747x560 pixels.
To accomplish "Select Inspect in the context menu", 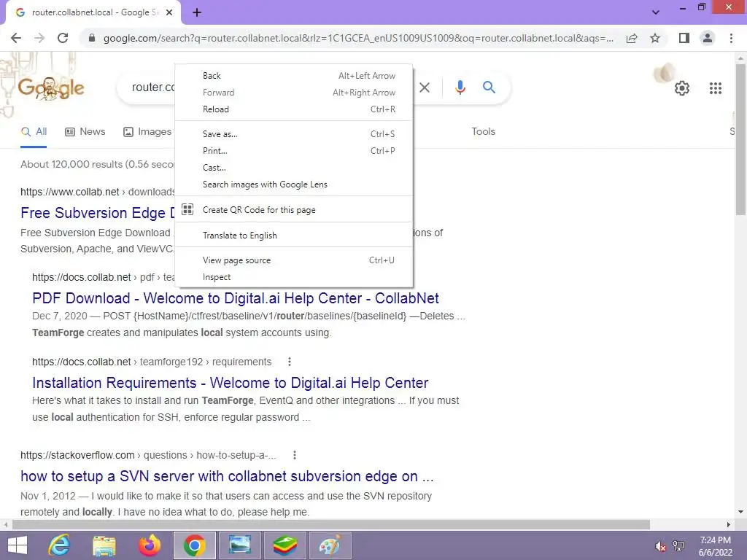I will 294,277.
